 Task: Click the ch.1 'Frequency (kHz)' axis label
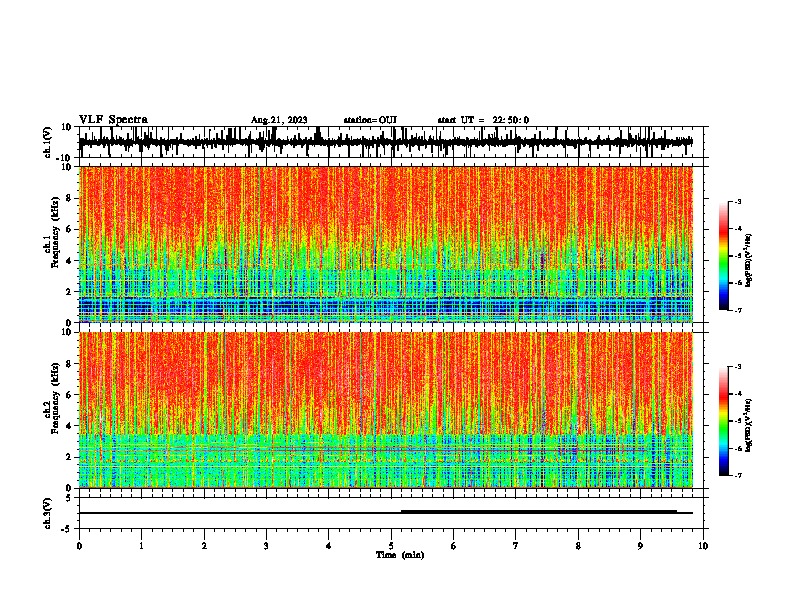coord(55,232)
